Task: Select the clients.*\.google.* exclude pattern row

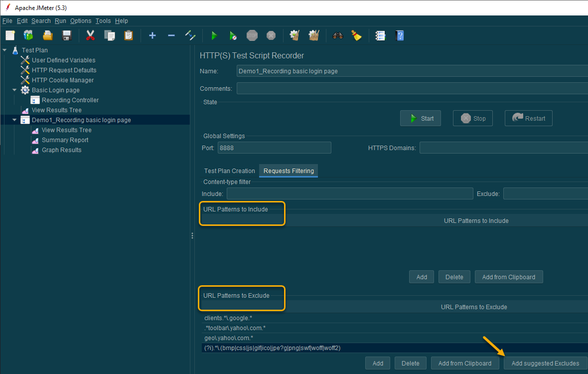Action: 395,318
